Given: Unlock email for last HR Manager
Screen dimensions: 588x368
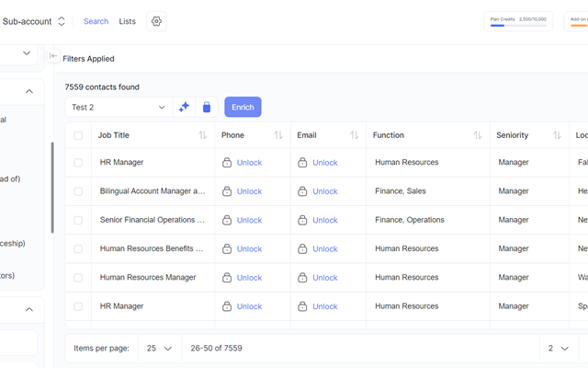Looking at the screenshot, I should click(325, 306).
